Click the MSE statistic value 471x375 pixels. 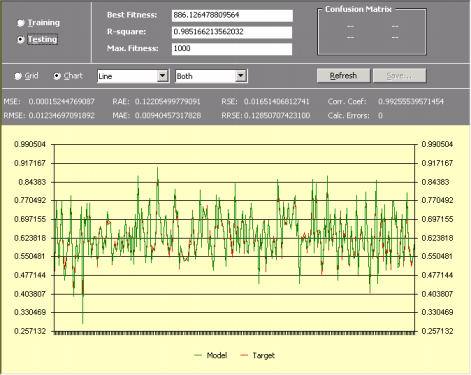[62, 101]
